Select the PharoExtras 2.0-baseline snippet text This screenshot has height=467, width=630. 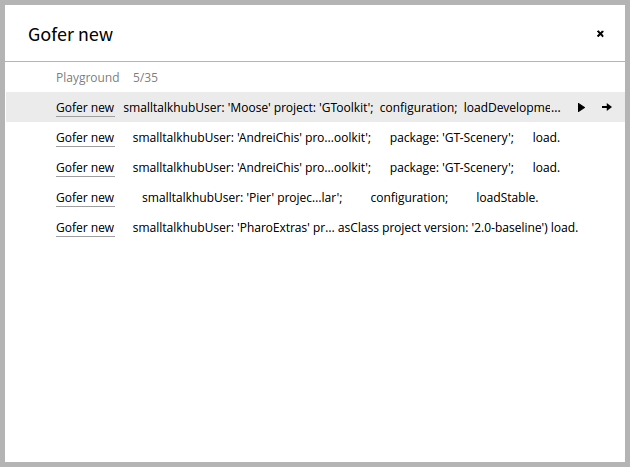[355, 227]
